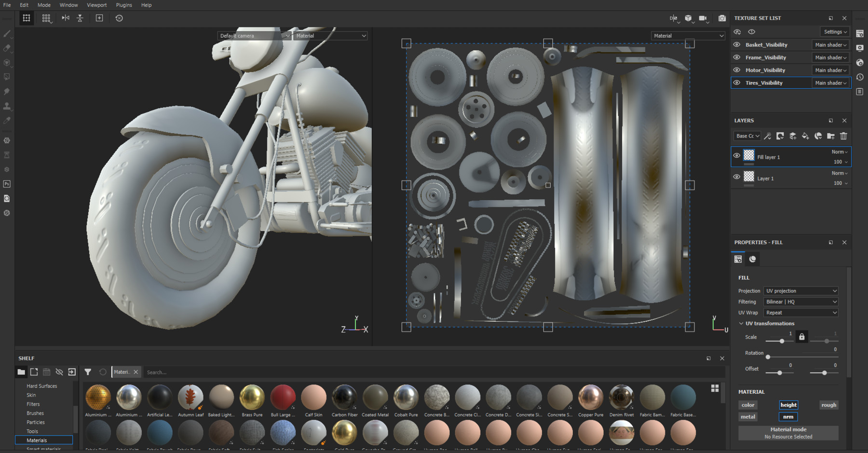Image resolution: width=868 pixels, height=453 pixels.
Task: Open the Viewport menu
Action: [x=96, y=5]
